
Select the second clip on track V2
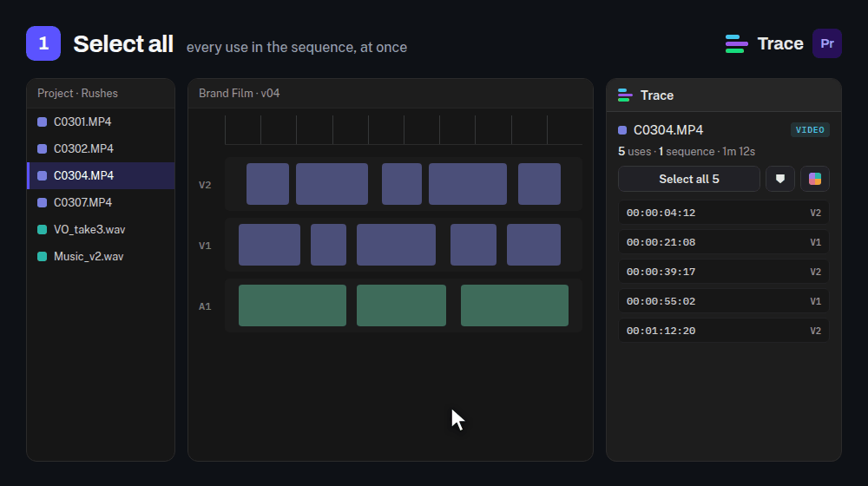click(x=332, y=184)
